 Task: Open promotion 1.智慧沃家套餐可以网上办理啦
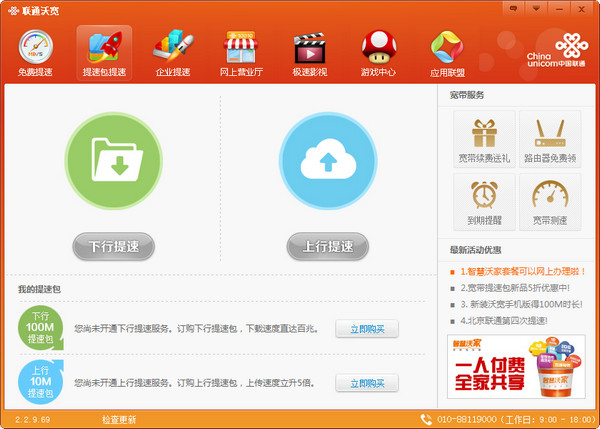523,272
